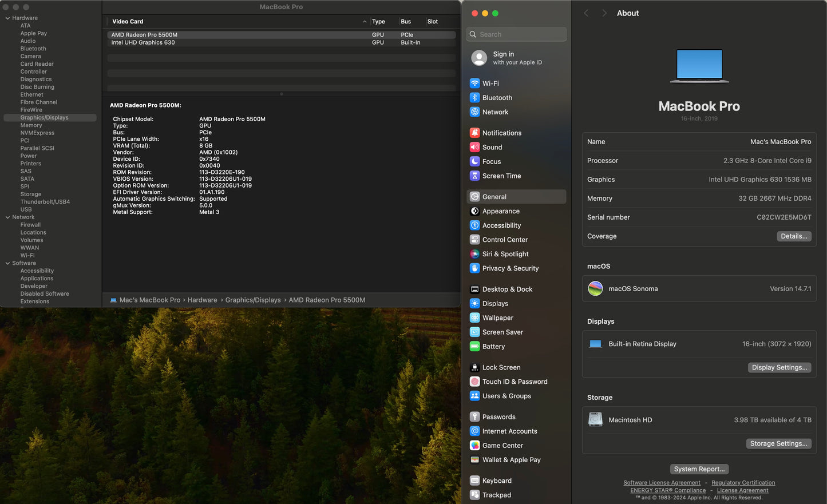The height and width of the screenshot is (504, 827).
Task: Click the Privacy & Security hand icon
Action: point(474,268)
